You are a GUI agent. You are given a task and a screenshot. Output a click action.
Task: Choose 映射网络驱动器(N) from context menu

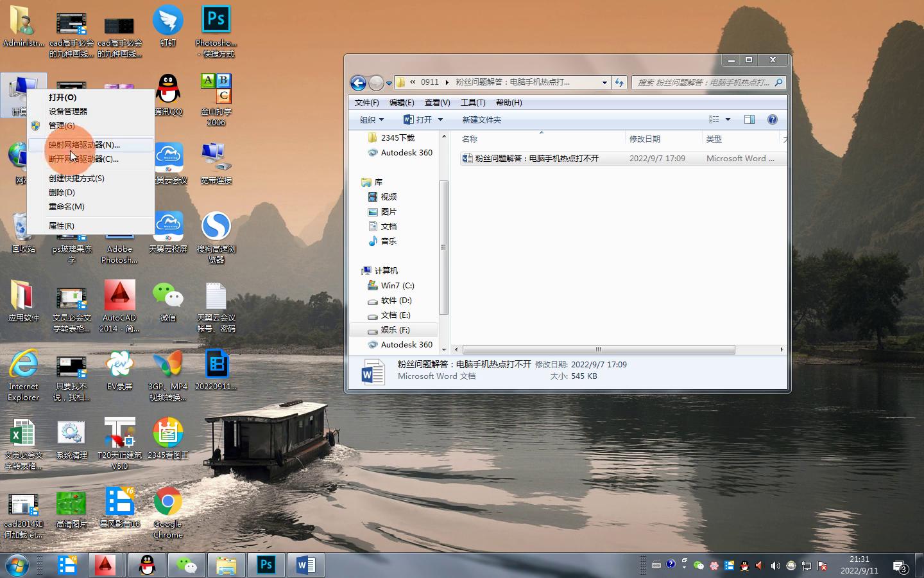(x=84, y=145)
